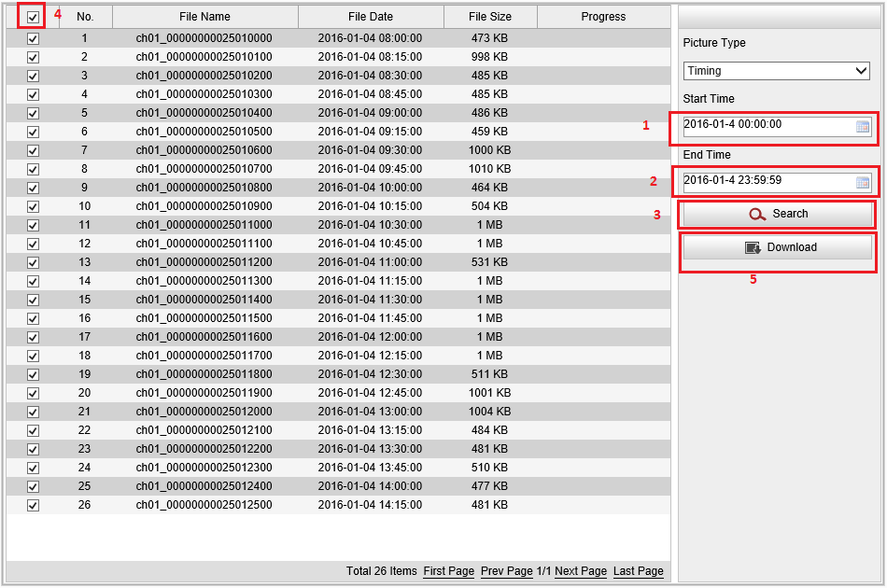This screenshot has height=588, width=887.
Task: Deselect the checkbox for row 26
Action: click(x=34, y=505)
